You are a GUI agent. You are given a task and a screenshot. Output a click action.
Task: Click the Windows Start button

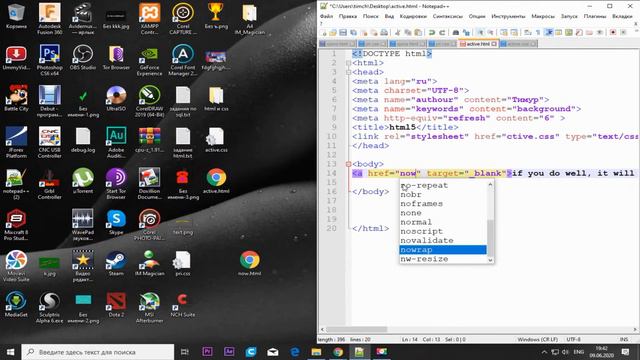coord(10,352)
